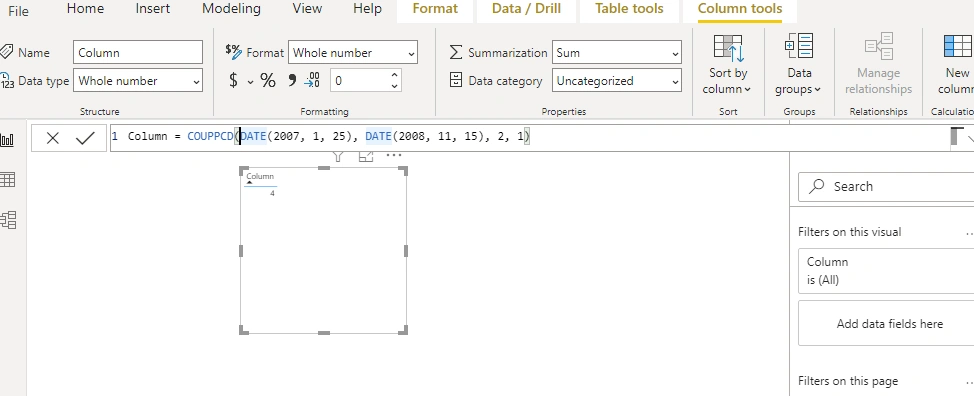
Task: Switch to the Insert ribbon tab
Action: click(x=153, y=9)
